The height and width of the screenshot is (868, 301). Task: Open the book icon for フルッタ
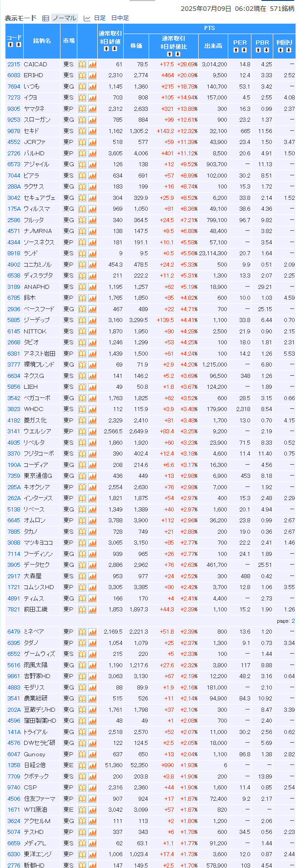82,220
